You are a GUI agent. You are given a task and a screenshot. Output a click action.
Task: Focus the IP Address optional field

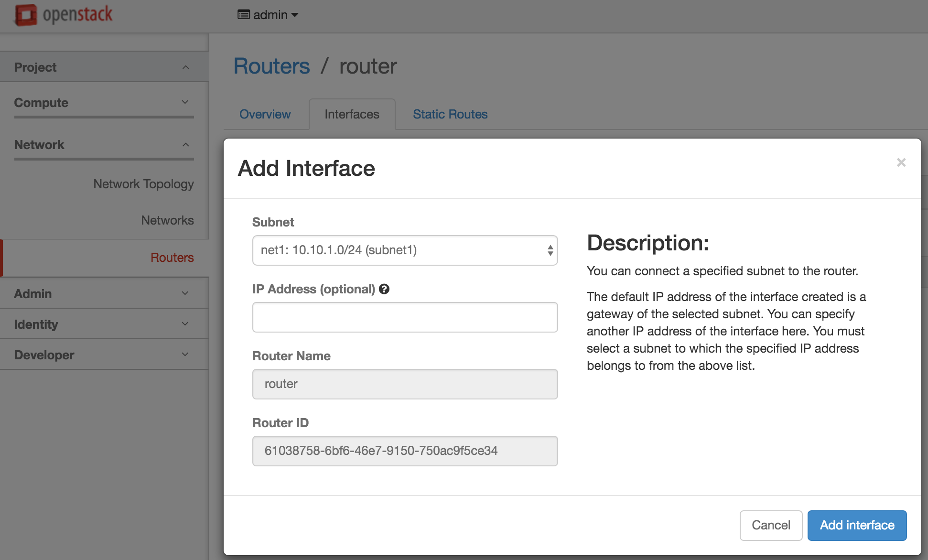click(x=405, y=317)
